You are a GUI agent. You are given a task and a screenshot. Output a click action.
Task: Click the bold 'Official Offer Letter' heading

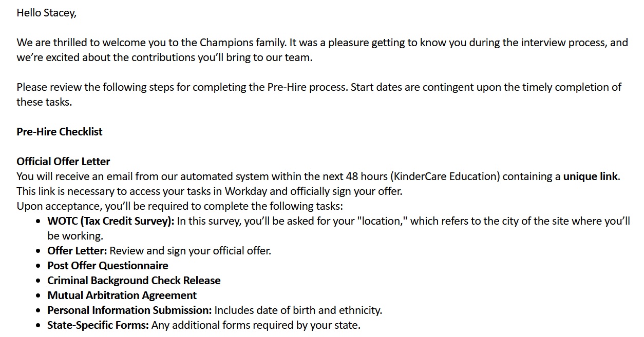(63, 162)
